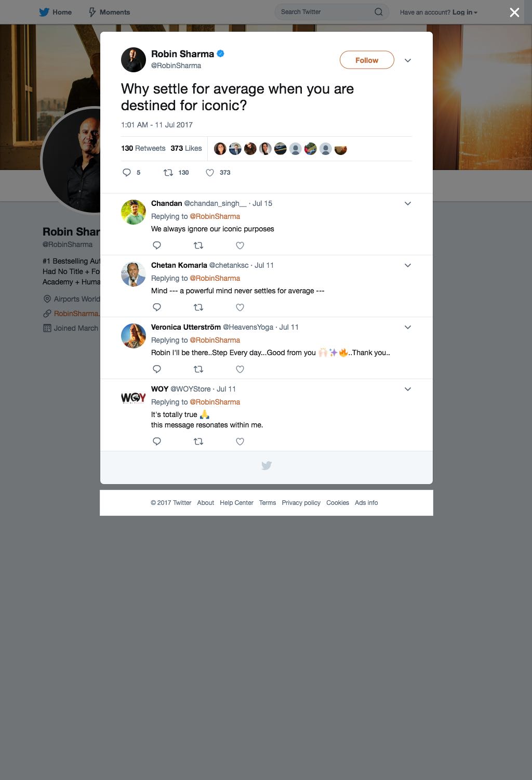Expand options chevron on Chandan's reply
532x780 pixels.
pyautogui.click(x=408, y=203)
